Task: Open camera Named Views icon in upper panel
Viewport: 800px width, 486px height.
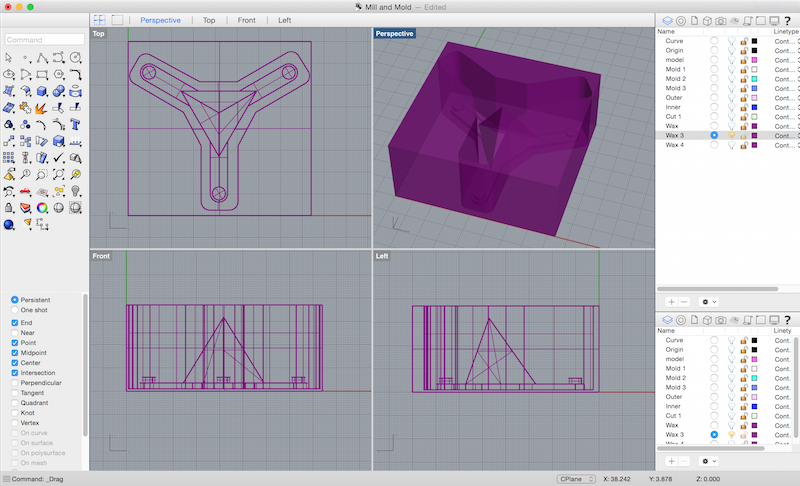Action: click(720, 21)
